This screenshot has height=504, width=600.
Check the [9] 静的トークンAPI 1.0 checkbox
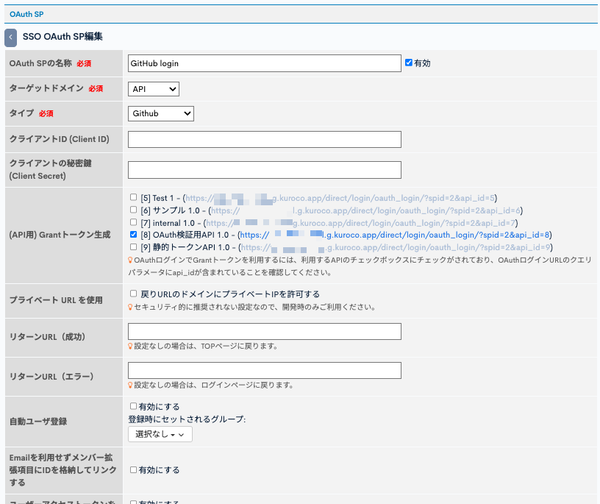(133, 247)
